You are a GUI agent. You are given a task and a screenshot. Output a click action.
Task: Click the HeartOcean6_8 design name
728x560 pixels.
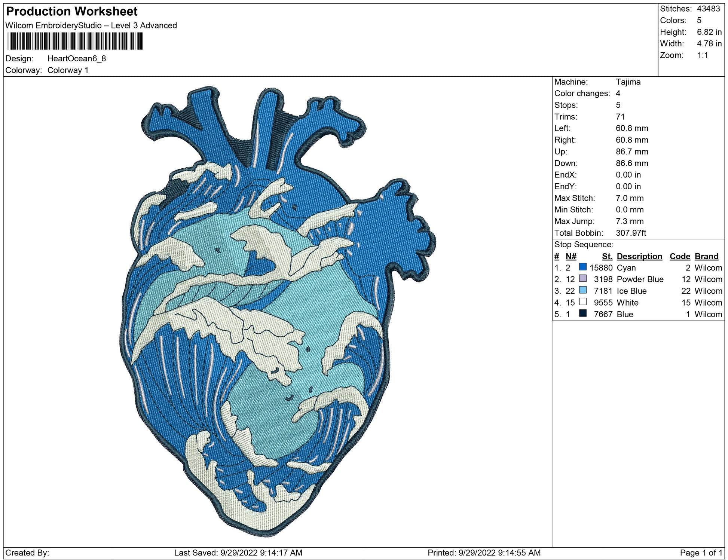pyautogui.click(x=77, y=59)
